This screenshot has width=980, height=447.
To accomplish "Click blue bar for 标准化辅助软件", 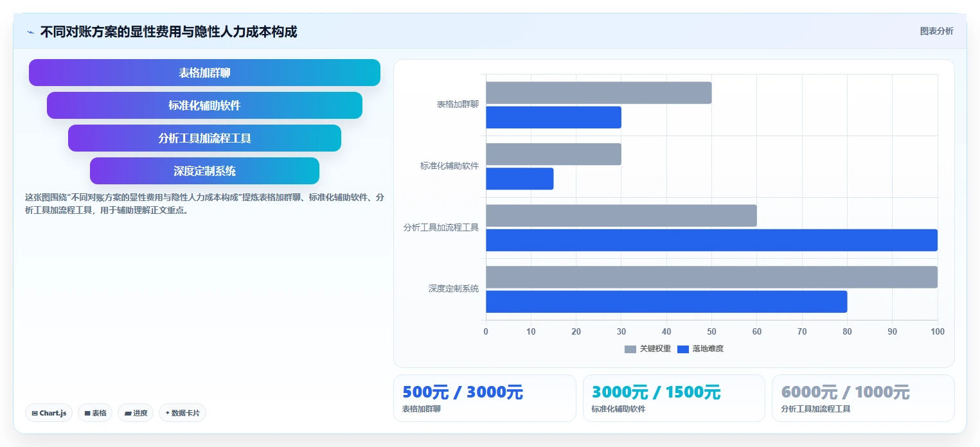I will tap(519, 179).
